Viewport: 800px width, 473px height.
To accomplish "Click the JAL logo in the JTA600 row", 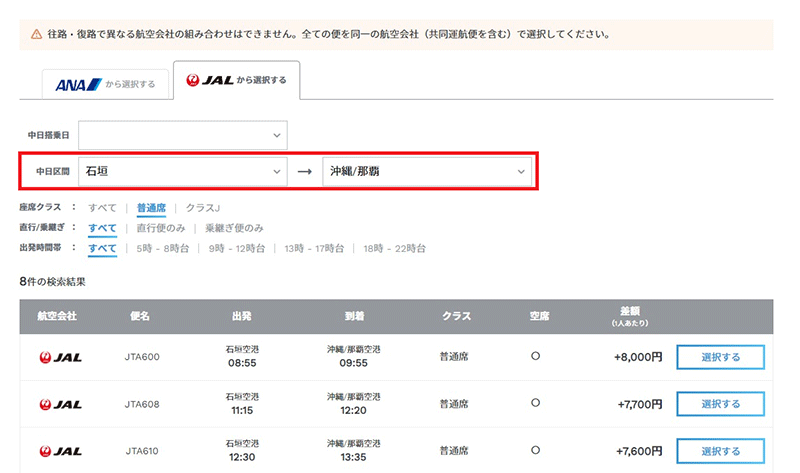I will [59, 357].
